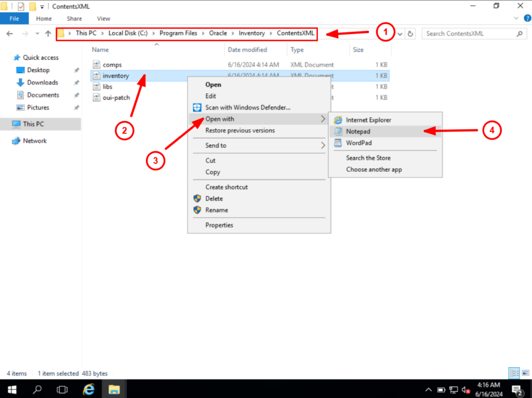Screen dimensions: 532x398
Task: Select the libs XML file
Action: (x=108, y=87)
